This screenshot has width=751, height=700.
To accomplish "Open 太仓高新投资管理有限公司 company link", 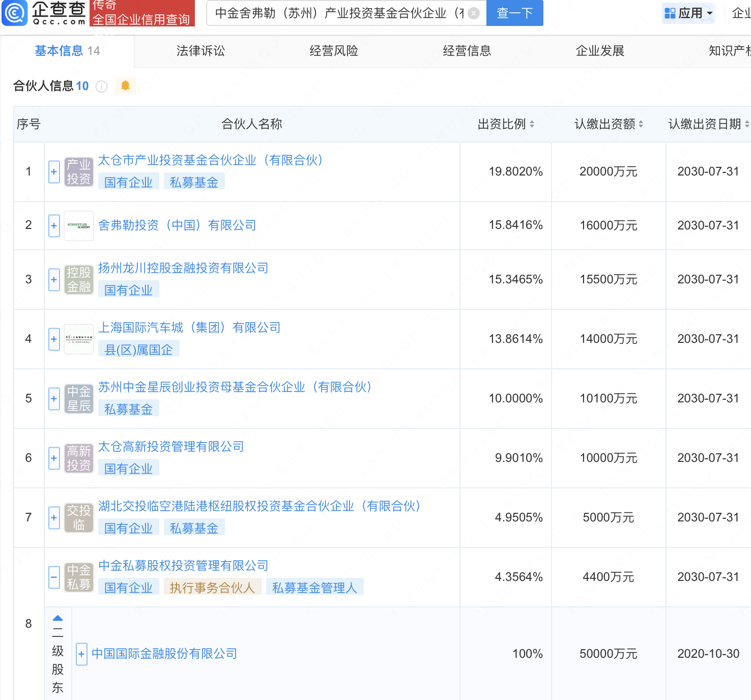I will [171, 447].
